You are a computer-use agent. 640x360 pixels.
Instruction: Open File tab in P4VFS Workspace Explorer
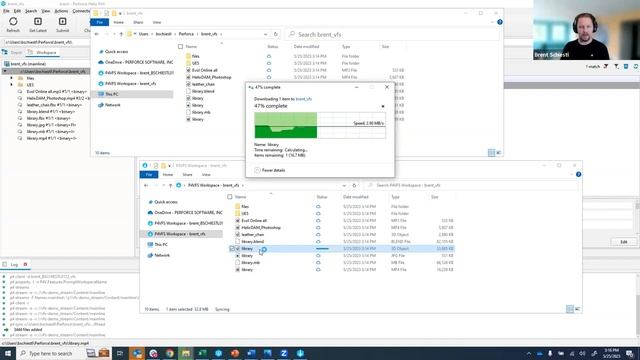point(149,175)
